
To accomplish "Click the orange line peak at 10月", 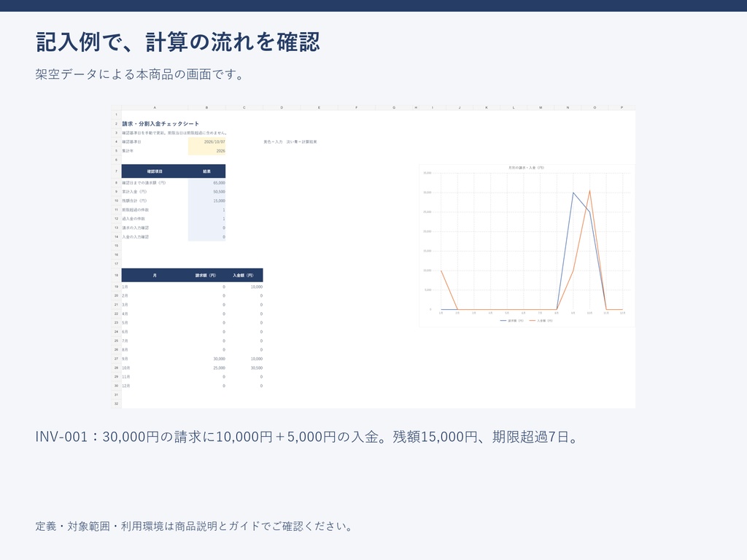I will point(589,191).
